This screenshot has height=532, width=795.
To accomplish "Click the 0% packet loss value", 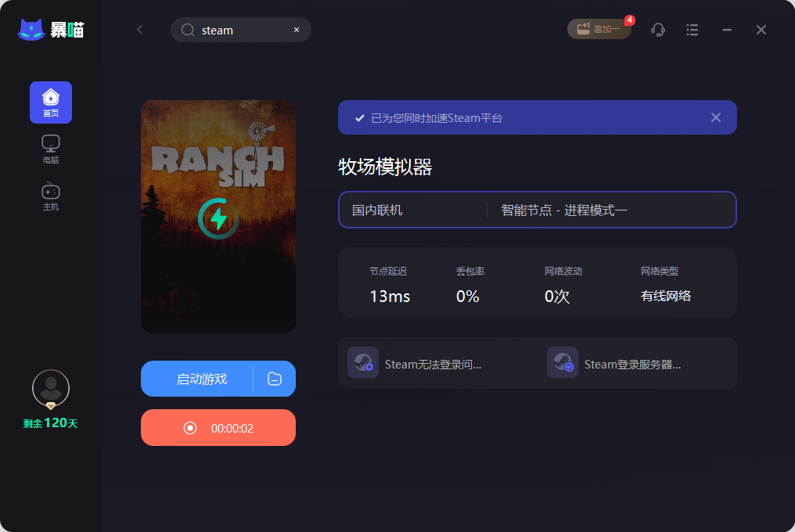I will click(x=467, y=297).
